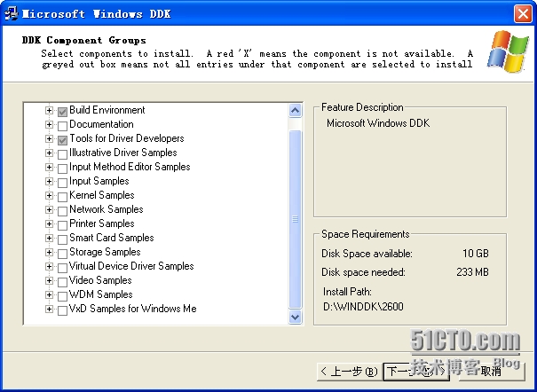The image size is (537, 392).
Task: Check Input Method Editor Samples checkbox
Action: 62,169
